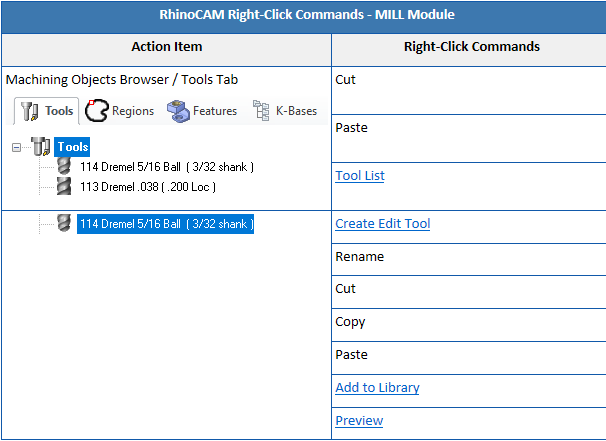
Task: Switch to the Features tab
Action: coord(214,111)
